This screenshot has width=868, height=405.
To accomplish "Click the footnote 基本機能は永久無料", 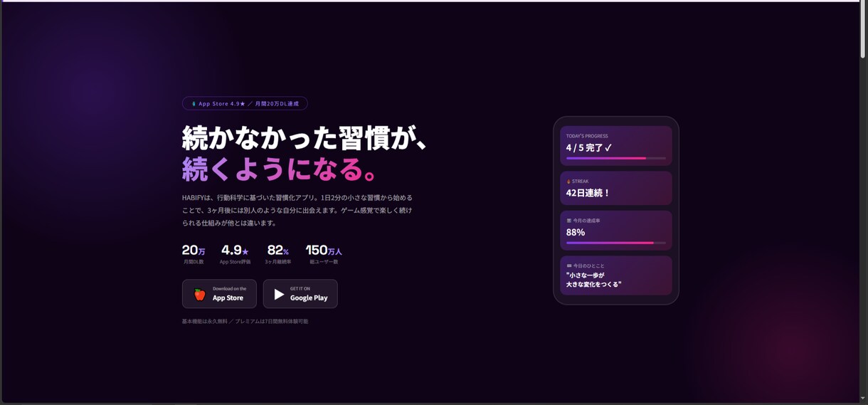I will click(245, 322).
